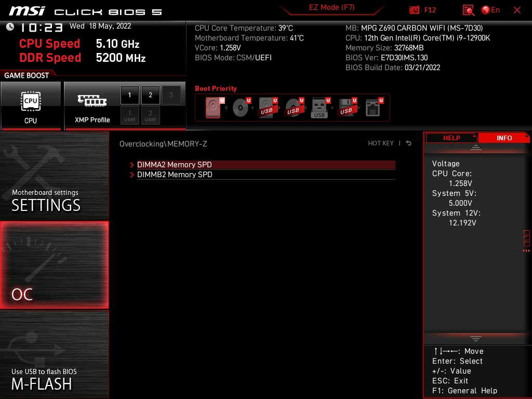Click the date Wed 18 May, 2022
Screen dimensions: 532x399
coord(100,26)
